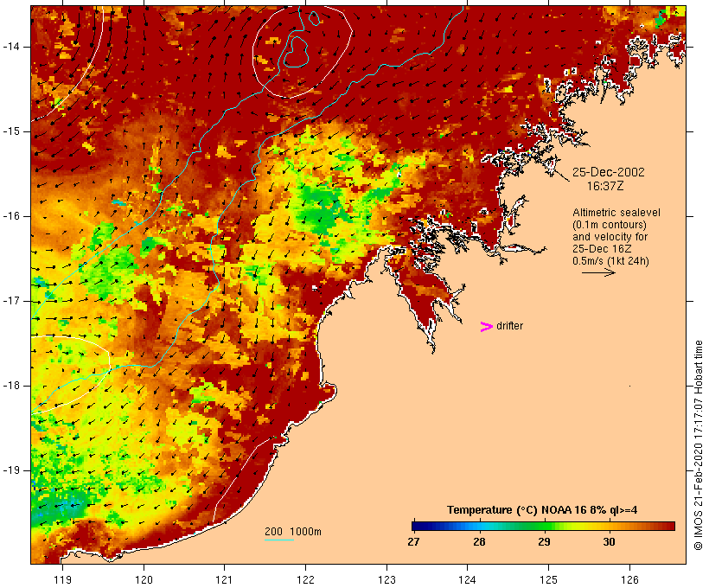Screen dimensions: 709x588
Task: Click the cyan heart-shaped contour near 14°S
Action: [297, 52]
